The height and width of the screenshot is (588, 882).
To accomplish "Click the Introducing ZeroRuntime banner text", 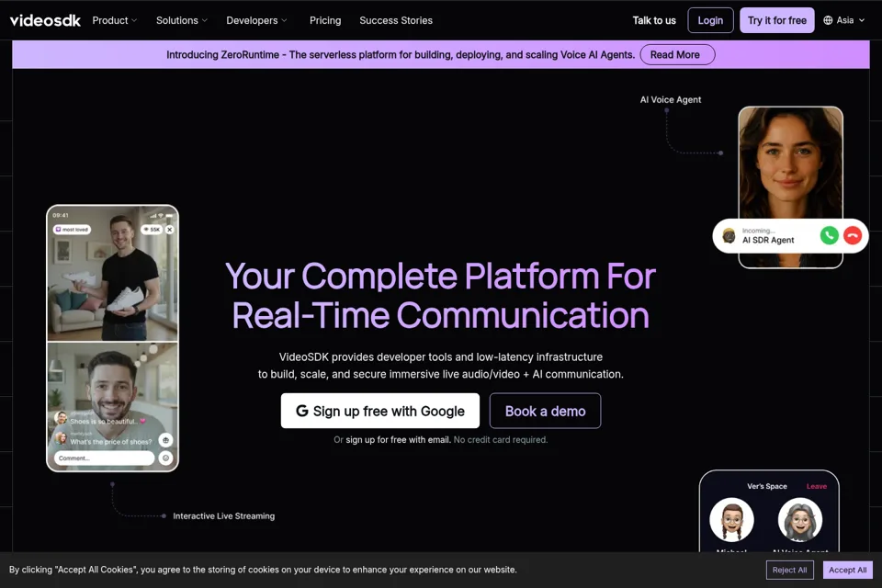I will pyautogui.click(x=401, y=54).
